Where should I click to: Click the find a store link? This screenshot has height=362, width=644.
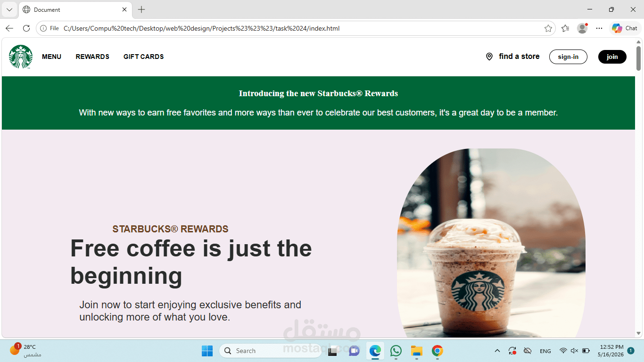[x=519, y=57]
